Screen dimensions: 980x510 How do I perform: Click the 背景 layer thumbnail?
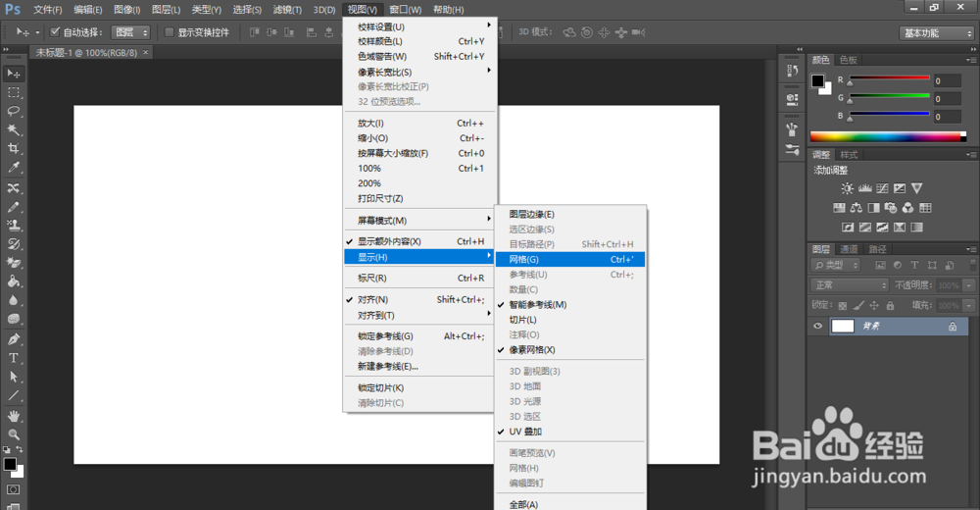[842, 326]
